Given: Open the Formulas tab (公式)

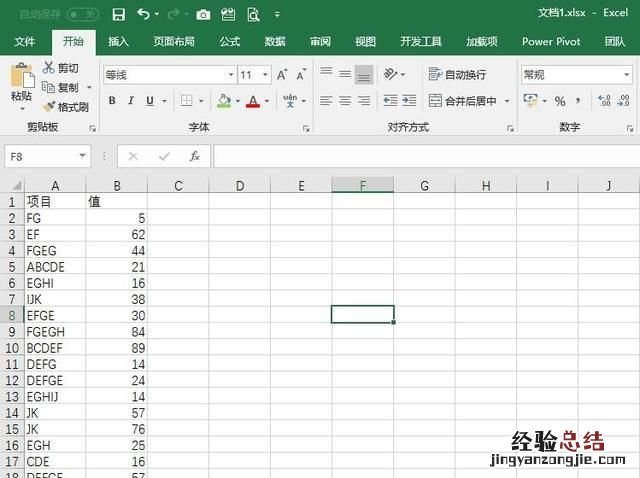Looking at the screenshot, I should 229,42.
